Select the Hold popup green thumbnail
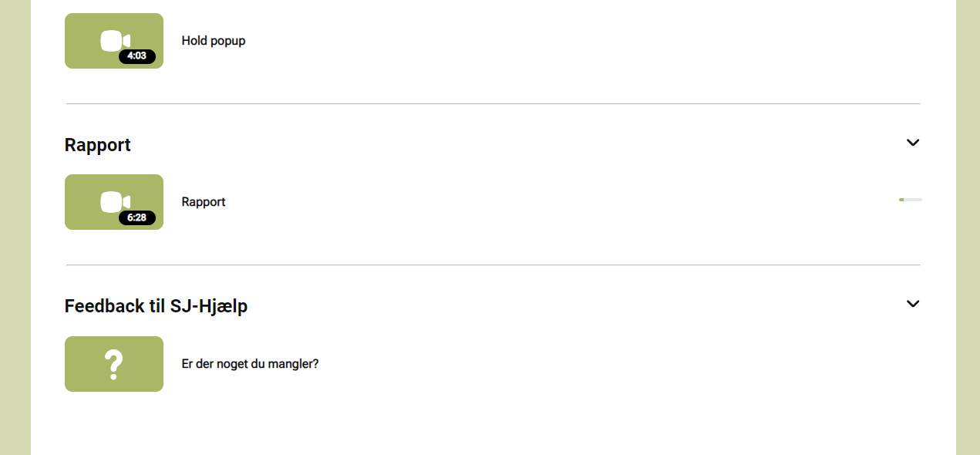 (x=114, y=41)
